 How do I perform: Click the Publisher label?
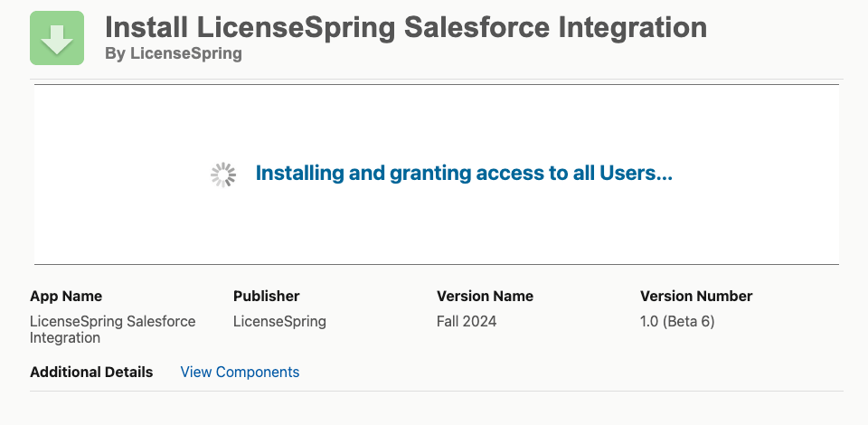[x=266, y=296]
